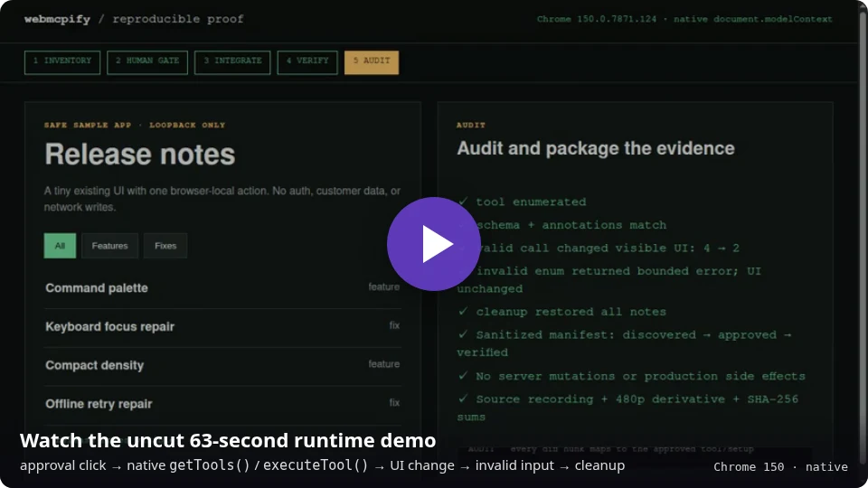
Task: Click the Audit and package the evidence heading
Action: pyautogui.click(x=596, y=148)
